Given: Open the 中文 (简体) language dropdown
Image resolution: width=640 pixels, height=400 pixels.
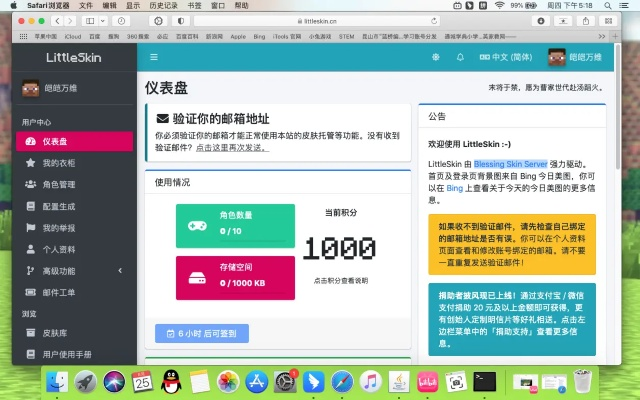Looking at the screenshot, I should point(506,57).
